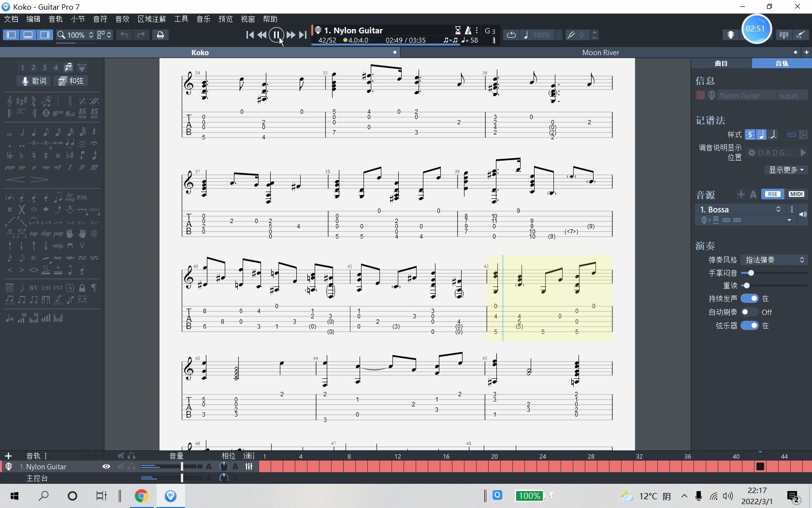
Task: Open the 工具 (Tools) menu
Action: click(181, 19)
